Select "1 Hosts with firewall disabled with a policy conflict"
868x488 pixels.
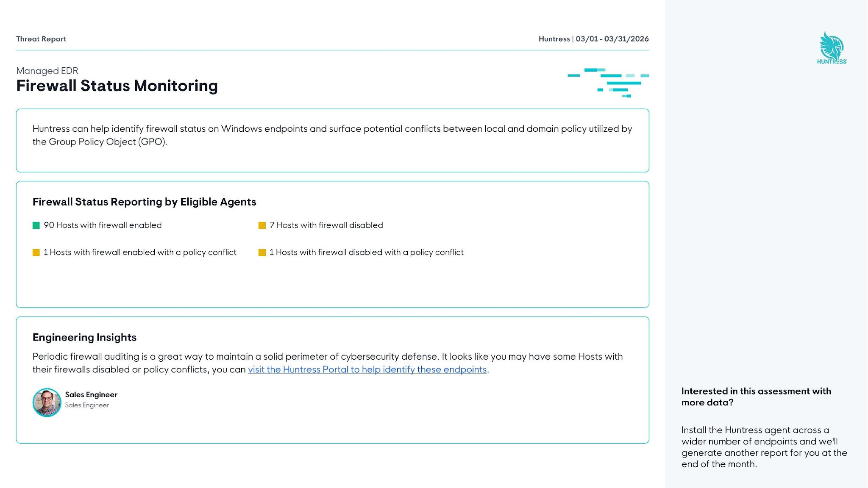tap(367, 252)
